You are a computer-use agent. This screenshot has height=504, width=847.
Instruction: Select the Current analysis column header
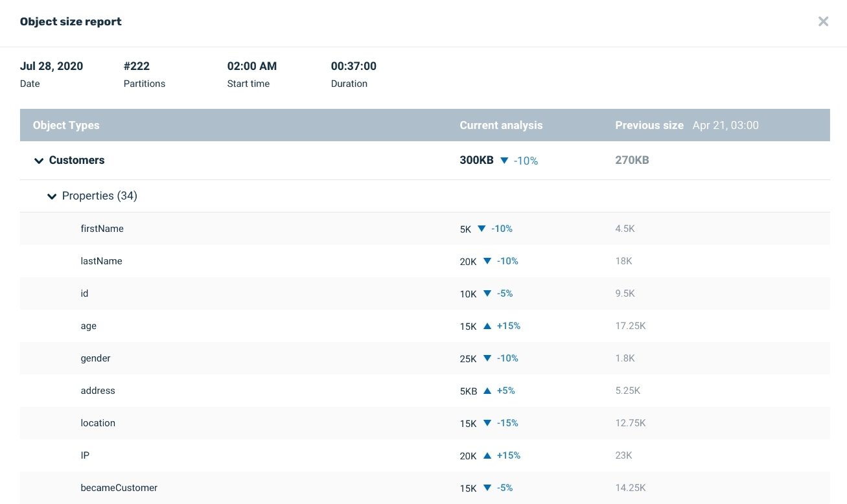pos(501,125)
